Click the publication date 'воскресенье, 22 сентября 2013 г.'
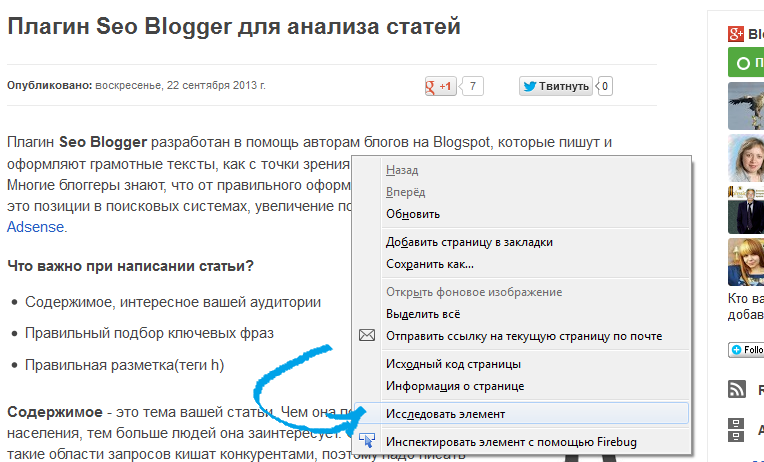The width and height of the screenshot is (764, 462). click(180, 86)
